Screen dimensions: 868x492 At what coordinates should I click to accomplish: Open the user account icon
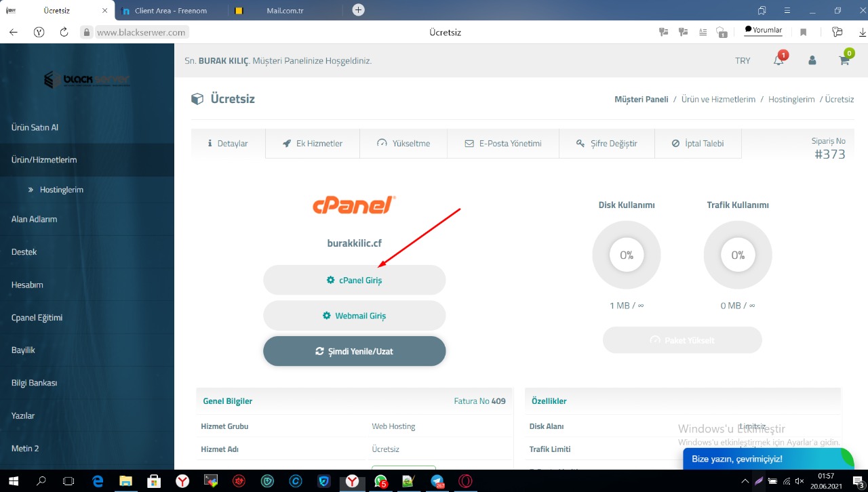click(812, 60)
